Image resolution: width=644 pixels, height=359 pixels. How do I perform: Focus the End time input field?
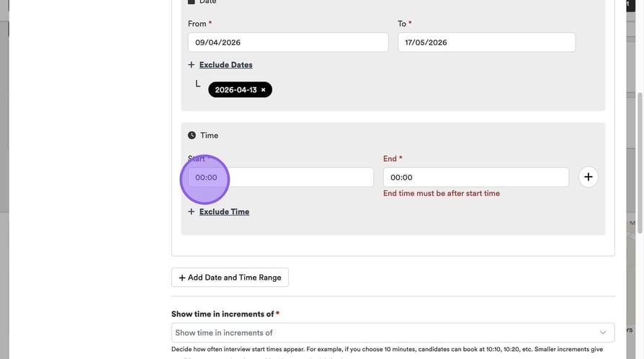click(475, 177)
